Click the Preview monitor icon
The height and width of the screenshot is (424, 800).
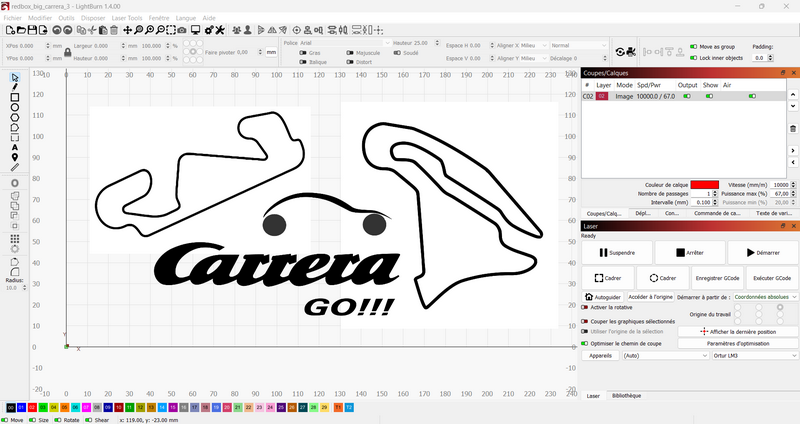pyautogui.click(x=195, y=31)
